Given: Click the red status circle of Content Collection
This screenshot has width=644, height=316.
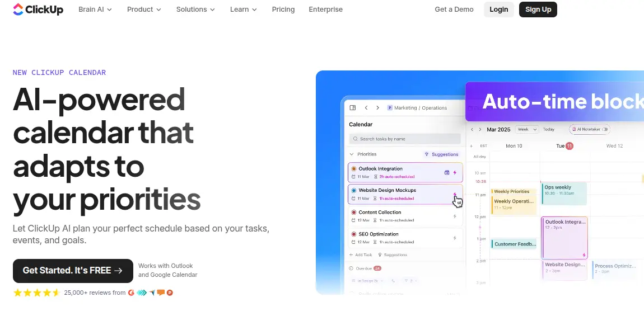Looking at the screenshot, I should tap(353, 212).
